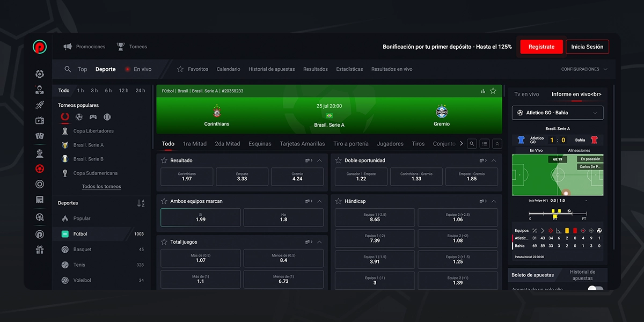Open the live dealer icon in sidebar

[x=40, y=90]
